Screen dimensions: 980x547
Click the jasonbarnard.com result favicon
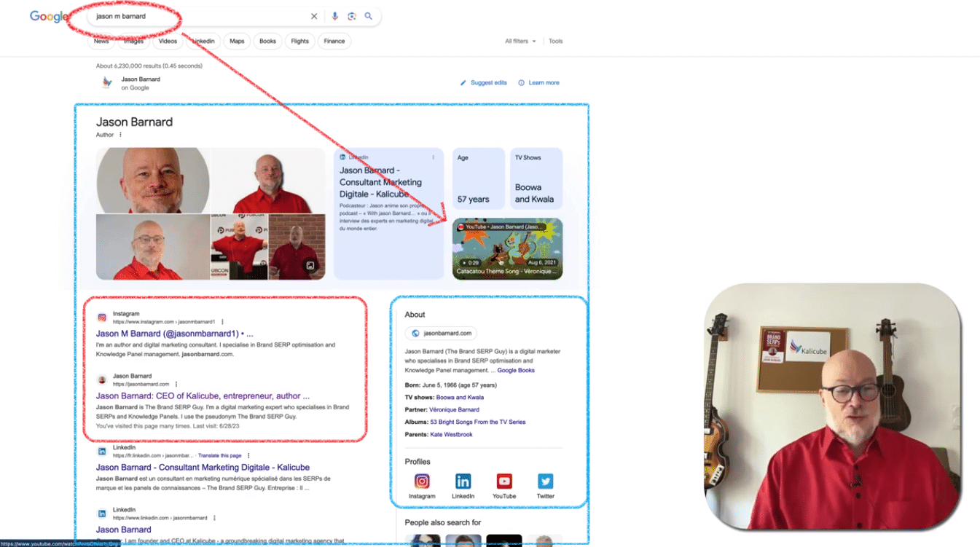point(102,380)
